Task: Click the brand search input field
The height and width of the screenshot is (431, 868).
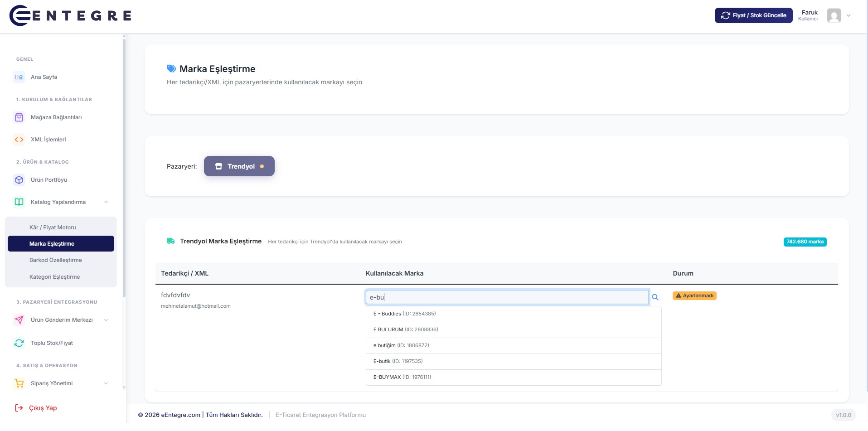Action: click(507, 297)
